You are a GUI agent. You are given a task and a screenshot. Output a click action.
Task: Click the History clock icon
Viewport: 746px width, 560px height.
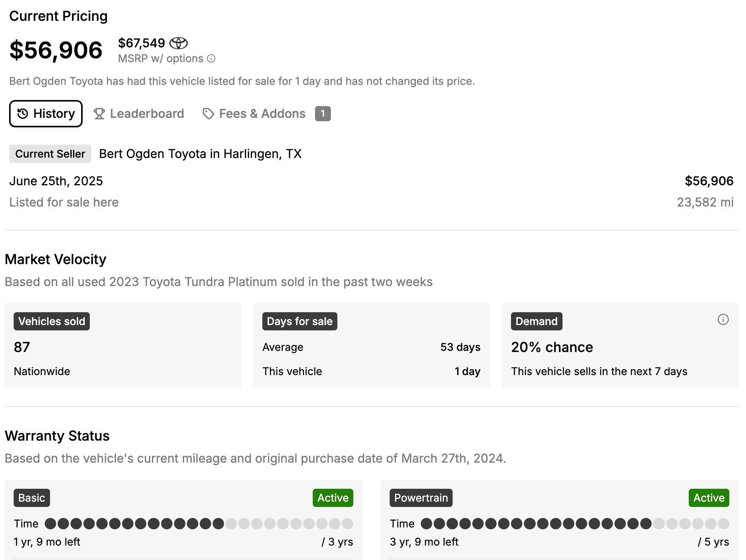click(x=23, y=114)
